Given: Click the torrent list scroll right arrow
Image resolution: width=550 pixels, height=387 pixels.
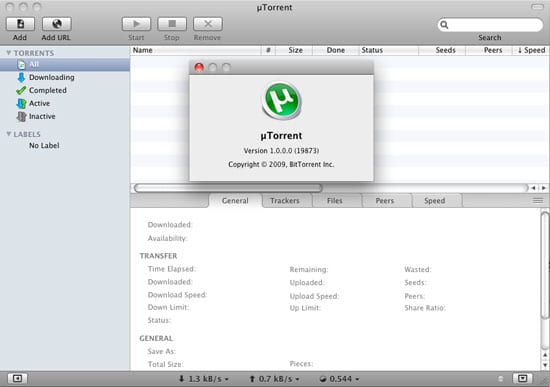Looking at the screenshot, I should (x=544, y=188).
